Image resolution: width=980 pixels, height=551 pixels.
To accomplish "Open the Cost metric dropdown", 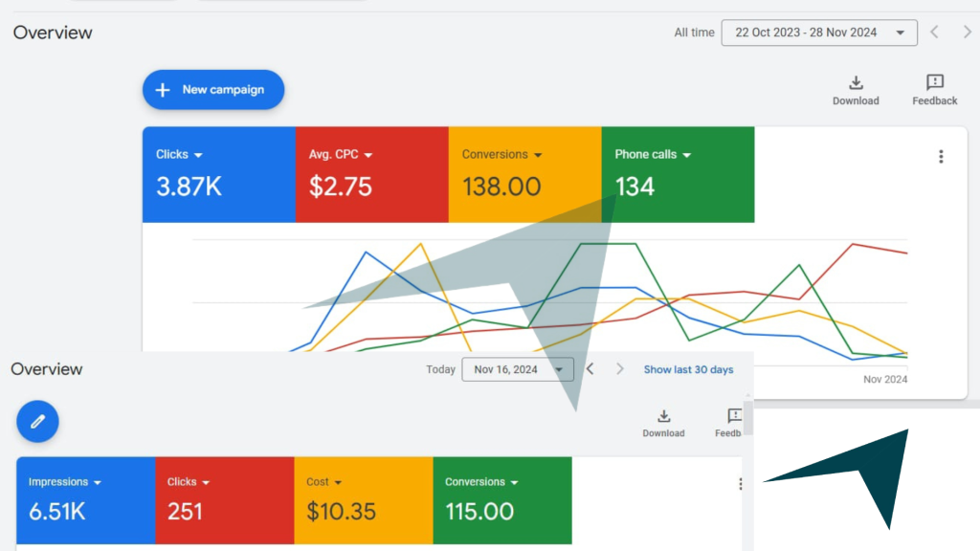I will pyautogui.click(x=323, y=482).
